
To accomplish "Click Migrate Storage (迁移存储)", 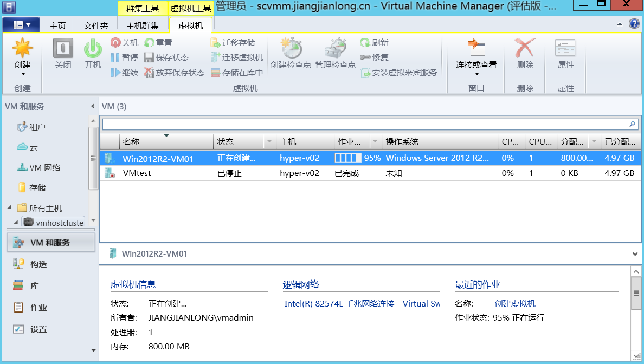I will click(x=233, y=42).
